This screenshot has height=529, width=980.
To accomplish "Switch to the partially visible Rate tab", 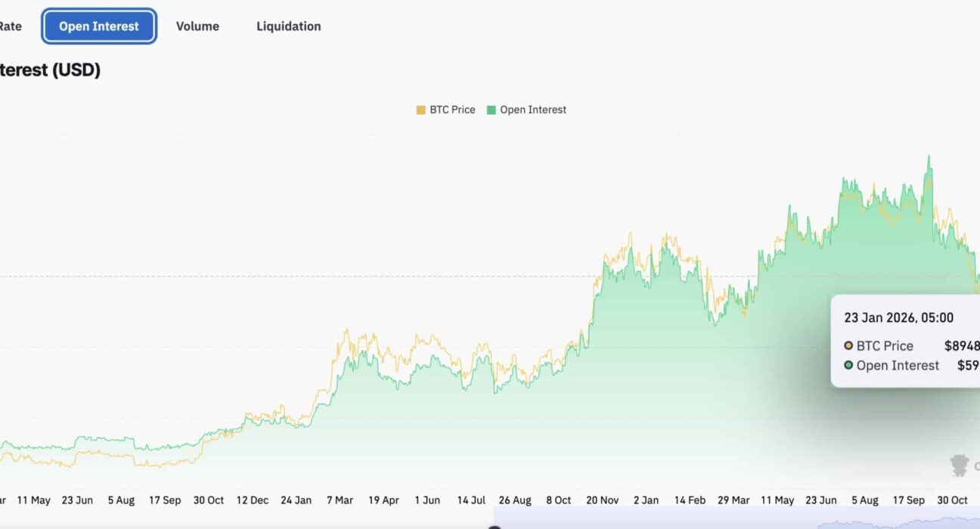I will click(10, 26).
